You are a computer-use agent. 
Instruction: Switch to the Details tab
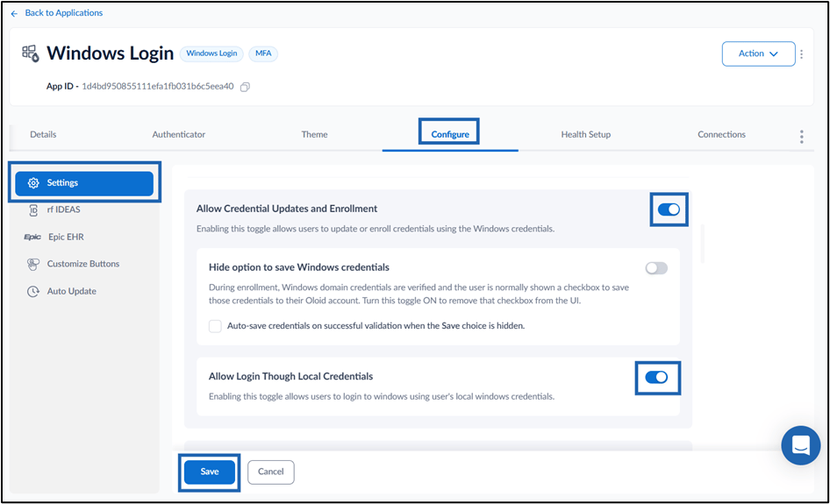click(x=43, y=134)
